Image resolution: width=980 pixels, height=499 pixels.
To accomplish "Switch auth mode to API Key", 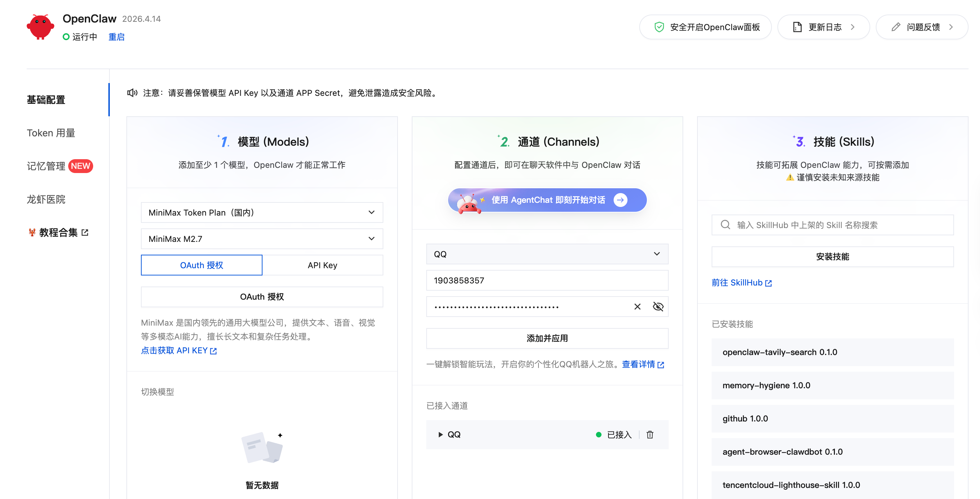I will pyautogui.click(x=322, y=265).
